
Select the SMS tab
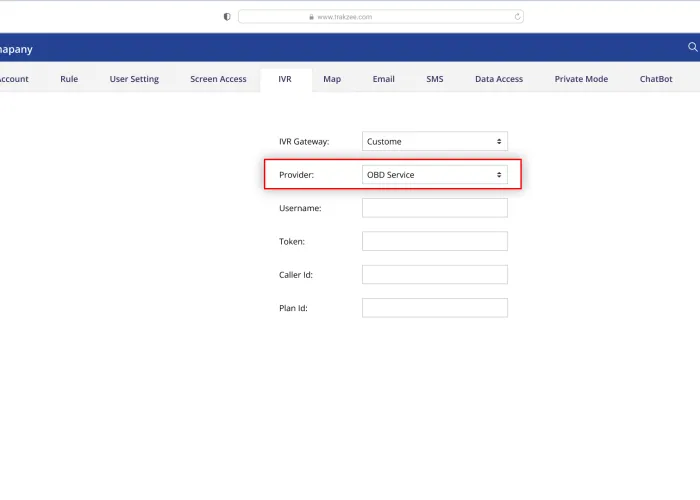tap(435, 79)
